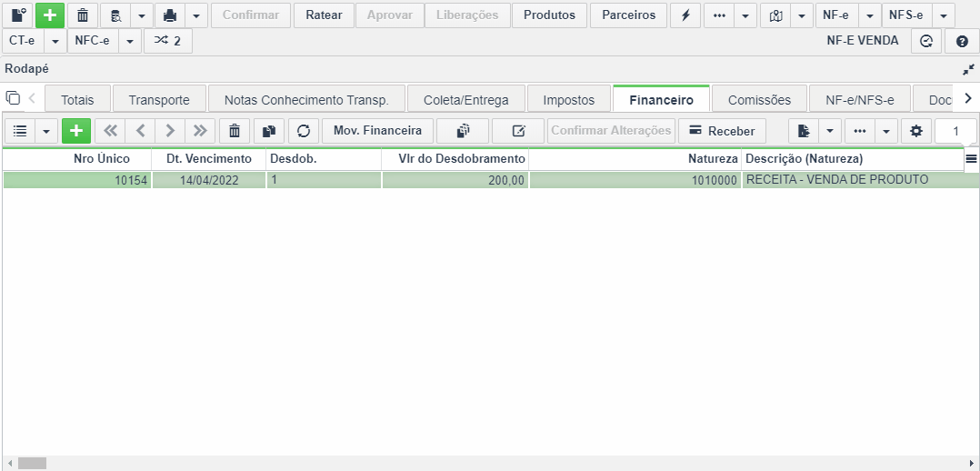This screenshot has width=980, height=471.
Task: Click the help question mark icon
Action: tap(962, 41)
